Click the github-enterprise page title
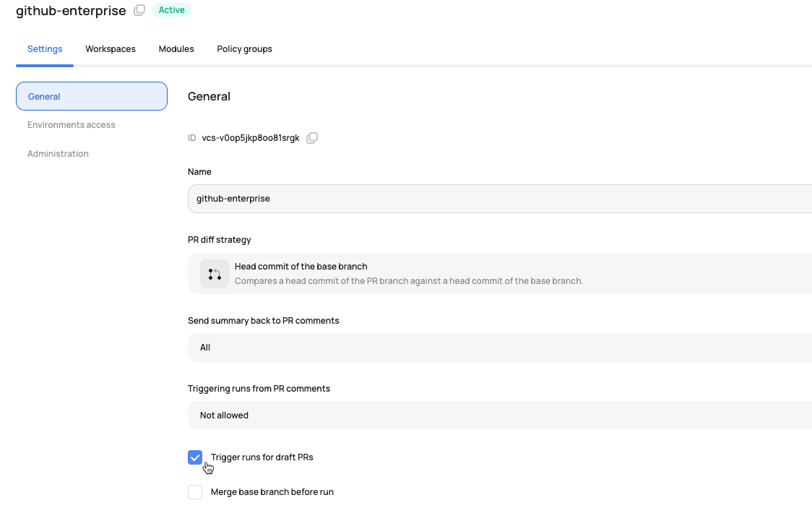Screen dimensions: 812x521 (x=71, y=10)
